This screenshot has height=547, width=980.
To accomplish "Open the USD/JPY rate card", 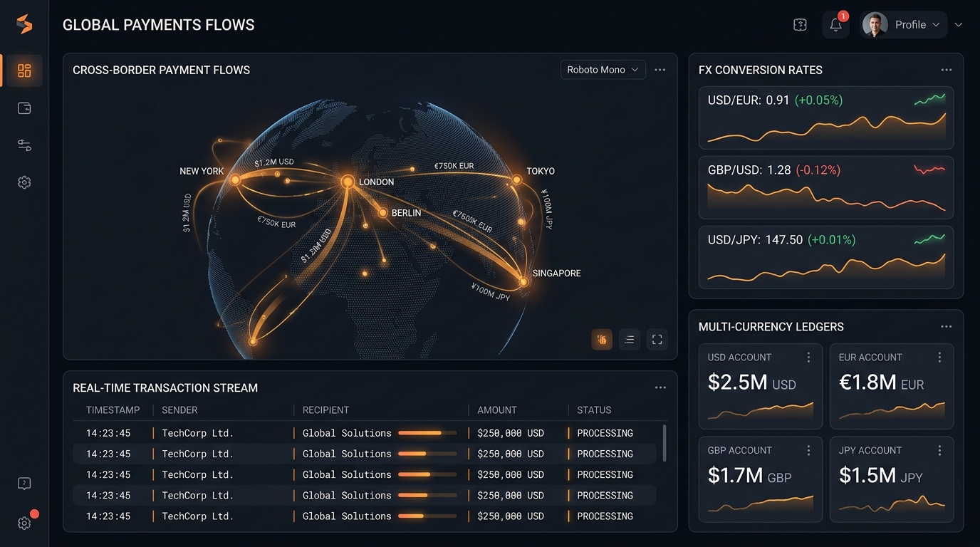I will (x=826, y=257).
